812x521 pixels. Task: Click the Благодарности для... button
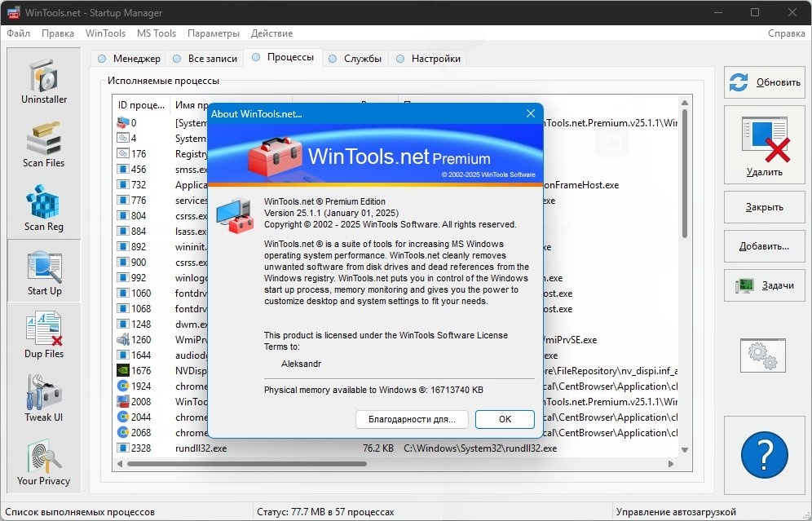click(x=412, y=419)
